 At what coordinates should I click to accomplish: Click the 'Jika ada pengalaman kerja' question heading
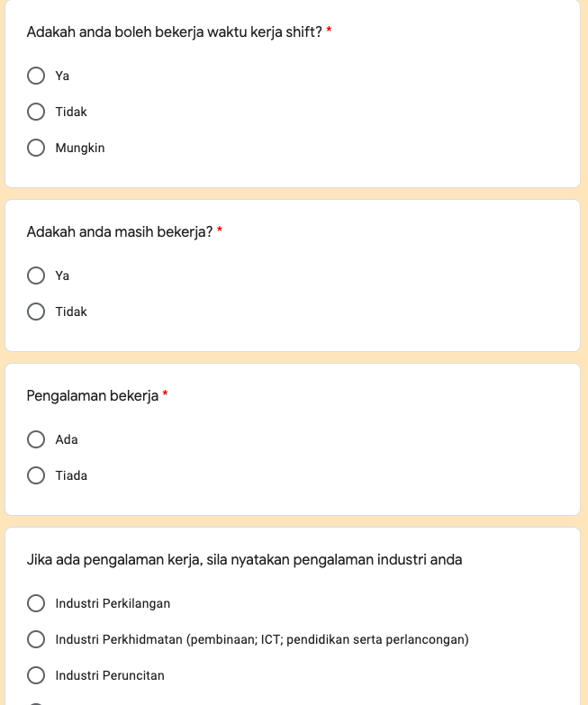[x=244, y=560]
